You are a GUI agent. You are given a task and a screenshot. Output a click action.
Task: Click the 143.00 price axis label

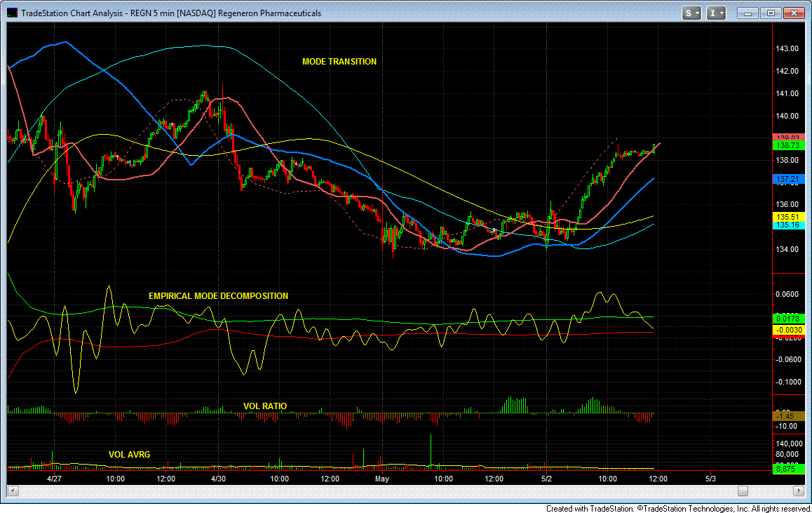pyautogui.click(x=787, y=48)
